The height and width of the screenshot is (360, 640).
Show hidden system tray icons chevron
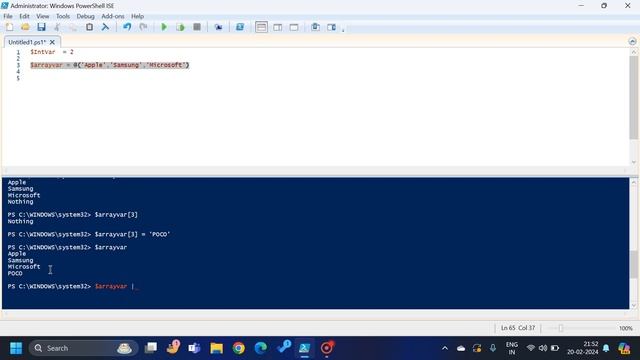445,348
